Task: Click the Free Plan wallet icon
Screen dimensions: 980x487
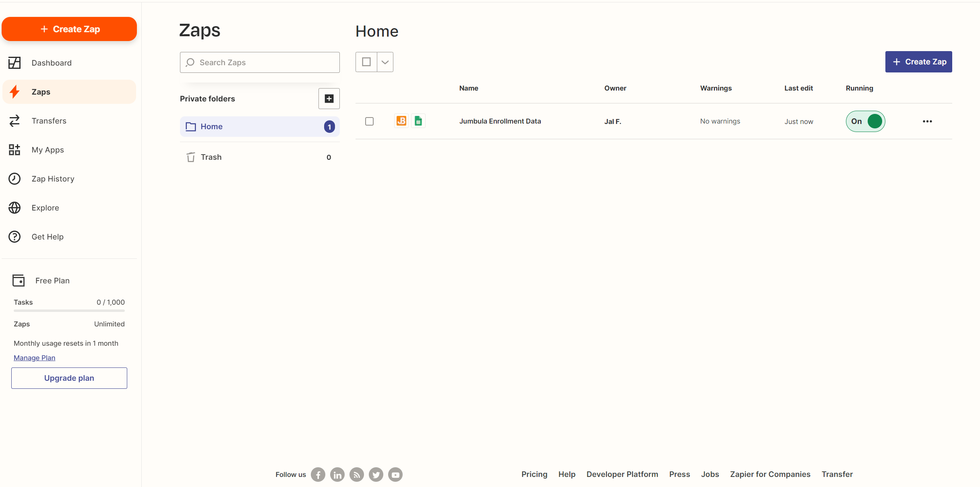Action: coord(19,281)
